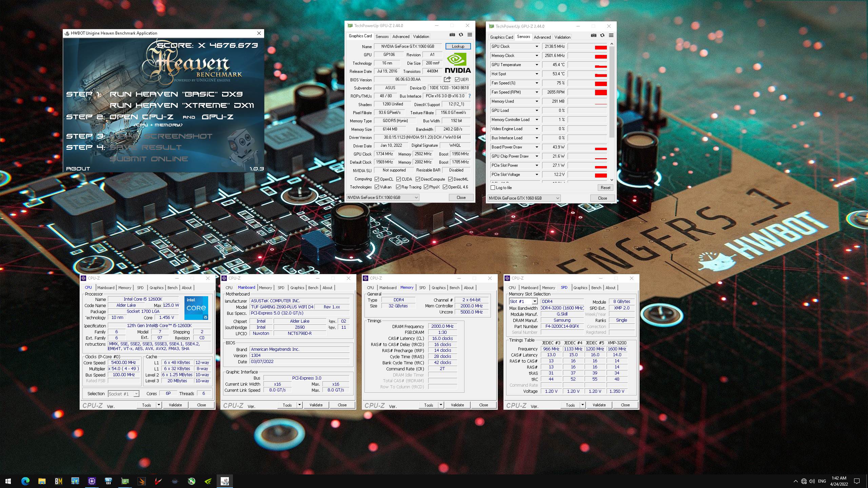Open the HWBOT Heaven taskbar icon
The height and width of the screenshot is (488, 868).
pos(224,481)
